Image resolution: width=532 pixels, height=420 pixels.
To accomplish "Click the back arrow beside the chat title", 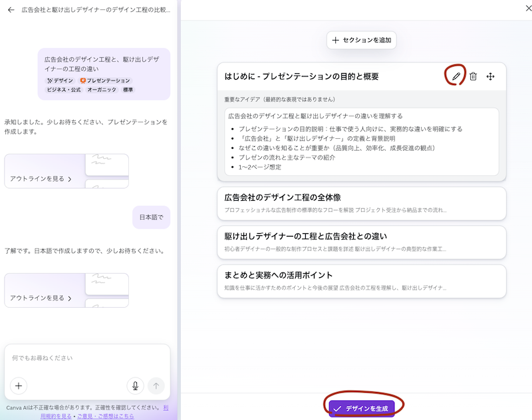I will 11,10.
